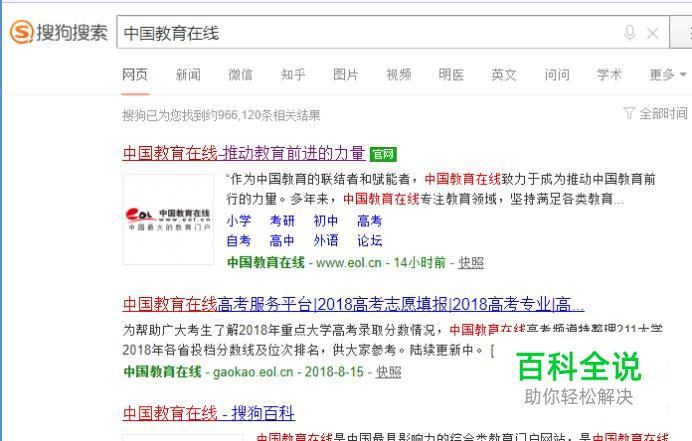
Task: Open the 高考服务平台 result title
Action: 353,305
